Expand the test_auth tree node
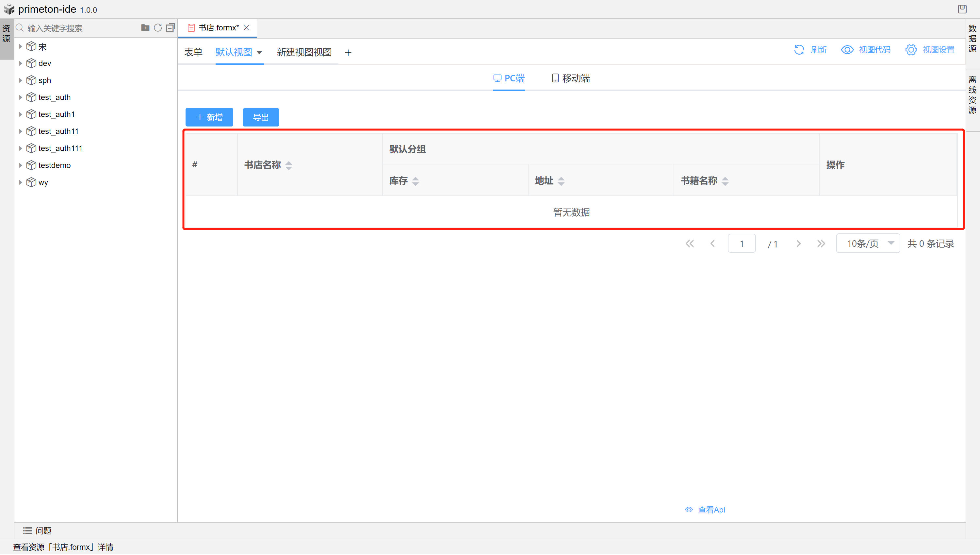 tap(20, 97)
